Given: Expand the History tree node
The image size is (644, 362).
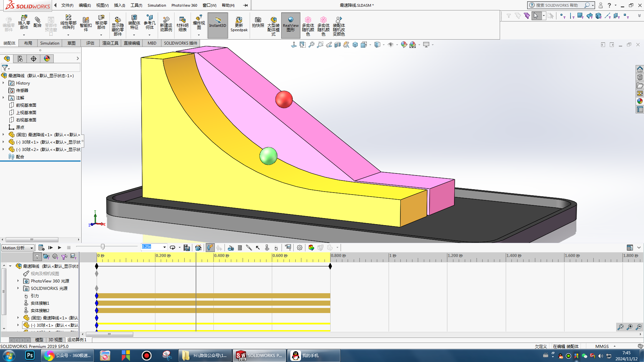Looking at the screenshot, I should [4, 83].
